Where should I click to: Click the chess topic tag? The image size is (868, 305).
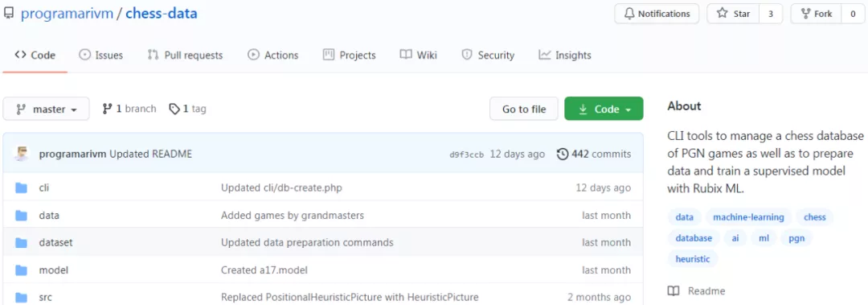pyautogui.click(x=815, y=216)
